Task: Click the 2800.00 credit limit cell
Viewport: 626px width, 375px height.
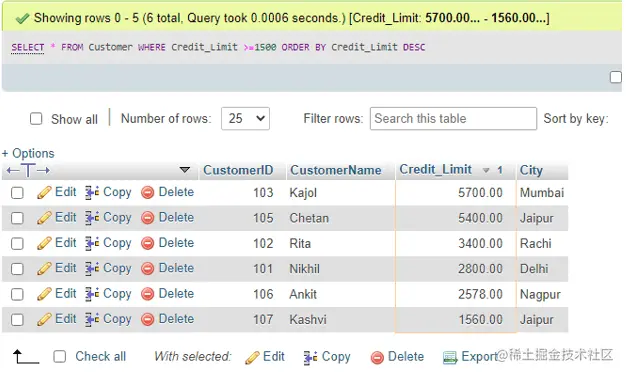Action: tap(456, 269)
